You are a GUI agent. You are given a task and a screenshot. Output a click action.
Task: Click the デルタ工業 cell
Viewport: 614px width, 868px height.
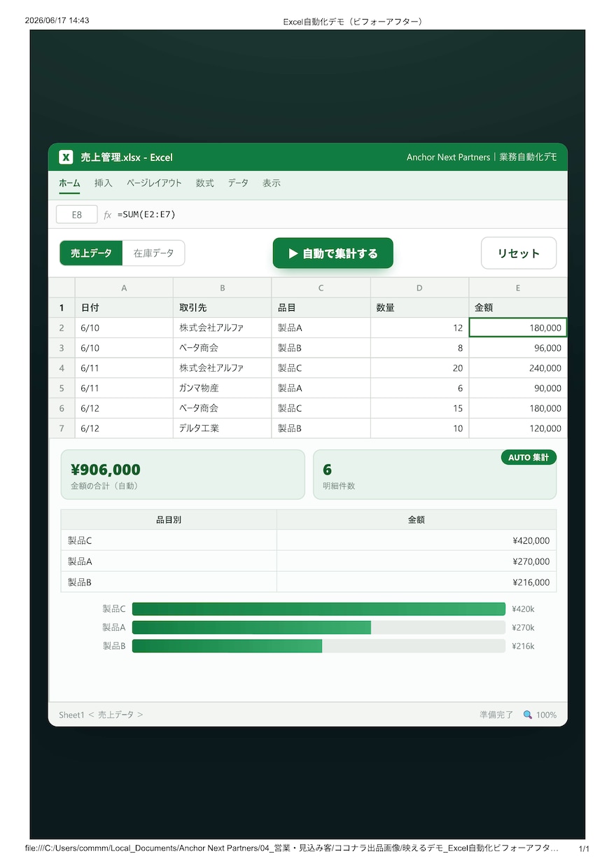[x=223, y=428]
